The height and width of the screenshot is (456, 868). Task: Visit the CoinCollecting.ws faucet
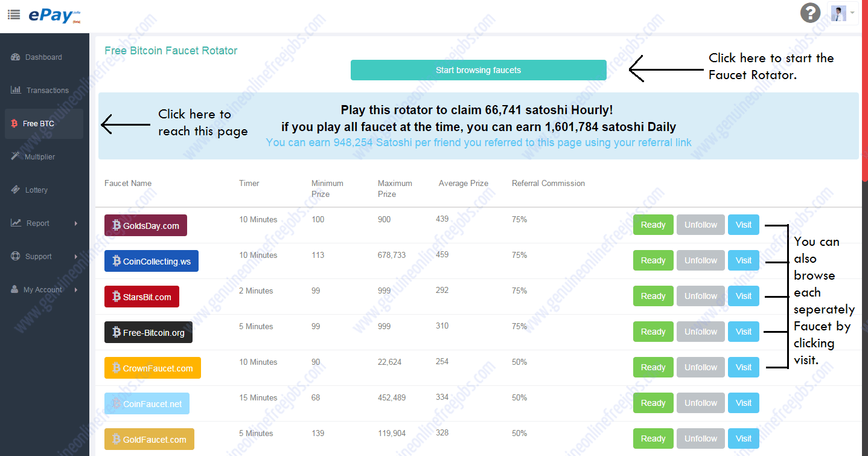pyautogui.click(x=744, y=260)
